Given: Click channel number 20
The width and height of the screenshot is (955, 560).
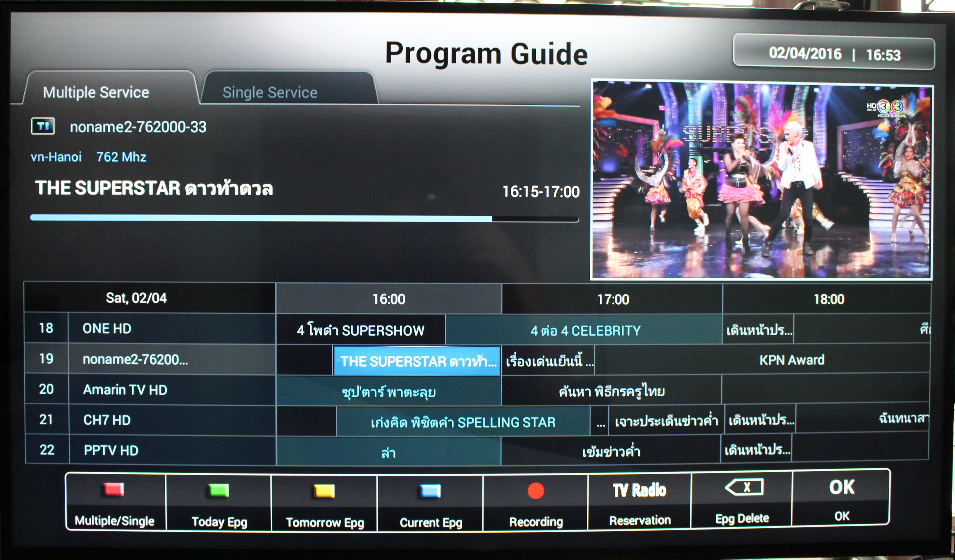Looking at the screenshot, I should point(47,389).
